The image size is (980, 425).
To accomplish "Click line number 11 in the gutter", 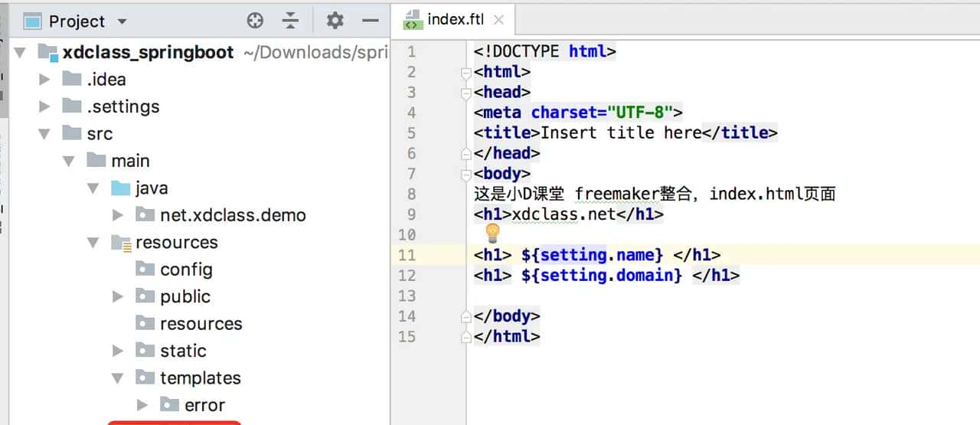I will point(407,255).
